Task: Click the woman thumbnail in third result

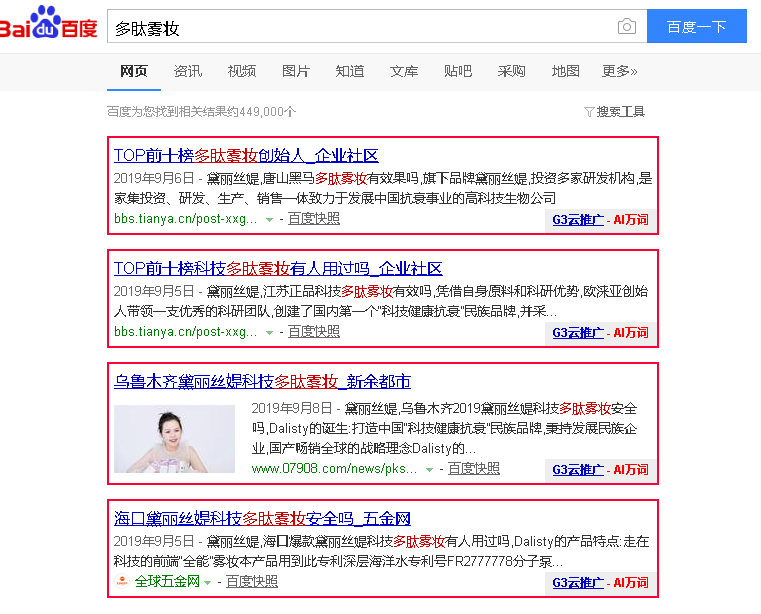Action: pos(174,439)
